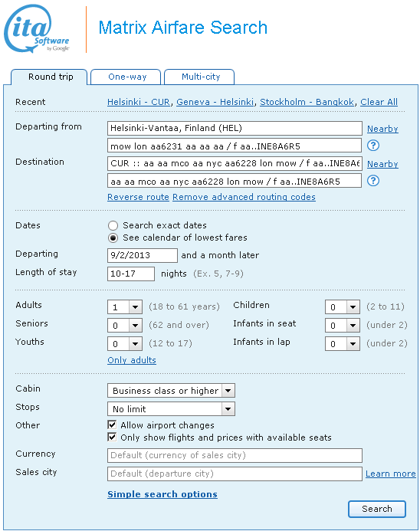Open the Infants in seat dropdown
The width and height of the screenshot is (420, 531).
[343, 326]
